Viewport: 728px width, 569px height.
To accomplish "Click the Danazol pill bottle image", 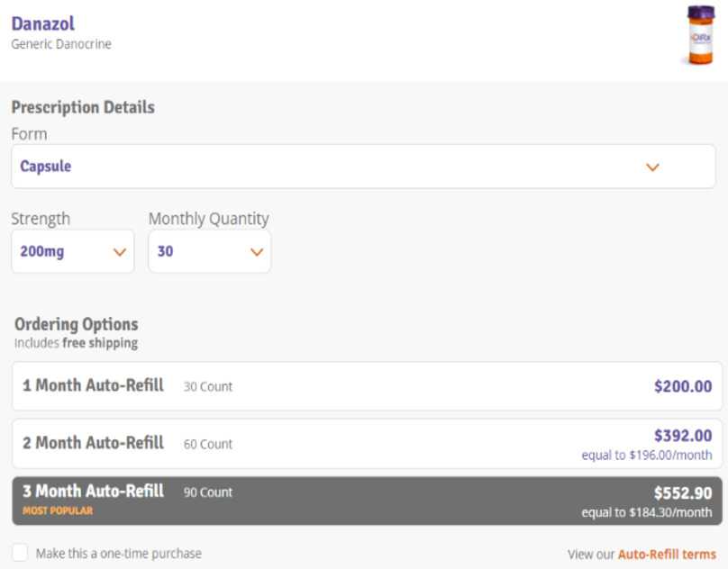I will coord(700,36).
